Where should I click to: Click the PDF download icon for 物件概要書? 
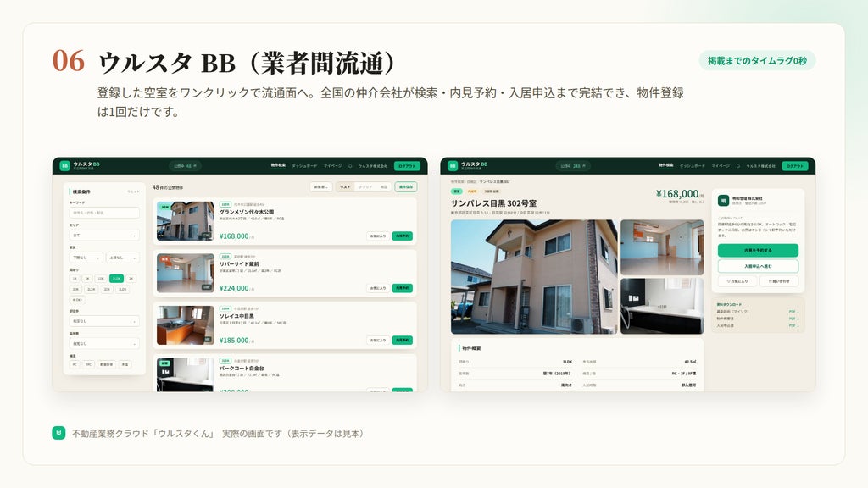(x=793, y=319)
